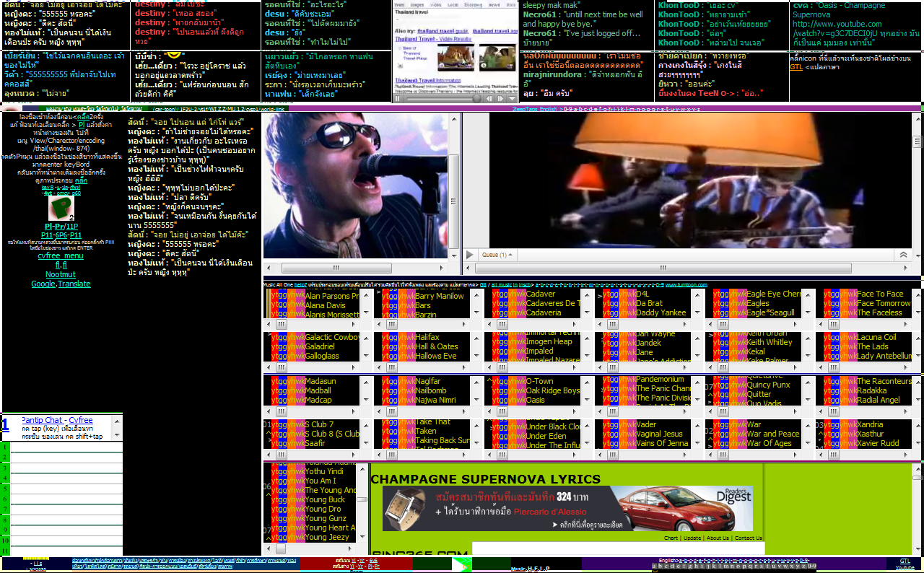Click the double-chevron expand icon in player bar
Image resolution: width=924 pixels, height=573 pixels.
click(x=902, y=255)
